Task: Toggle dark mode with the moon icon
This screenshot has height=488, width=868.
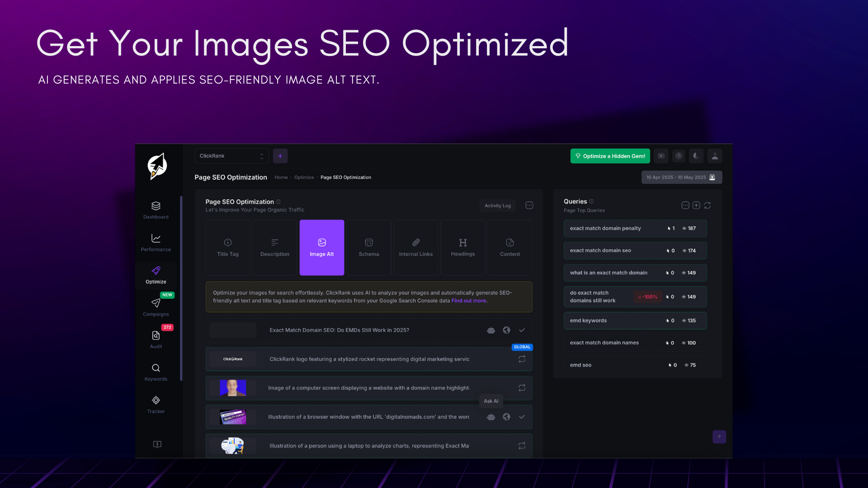Action: 696,156
